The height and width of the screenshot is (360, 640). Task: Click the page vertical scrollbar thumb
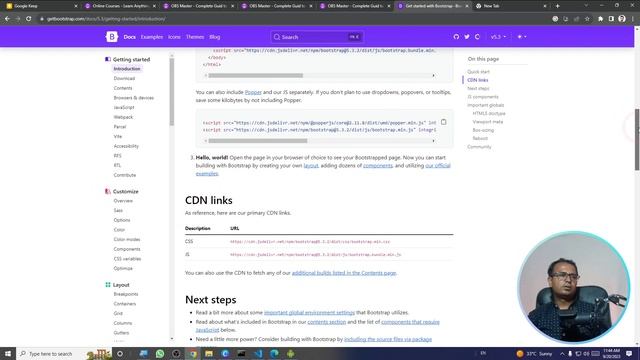pyautogui.click(x=637, y=140)
